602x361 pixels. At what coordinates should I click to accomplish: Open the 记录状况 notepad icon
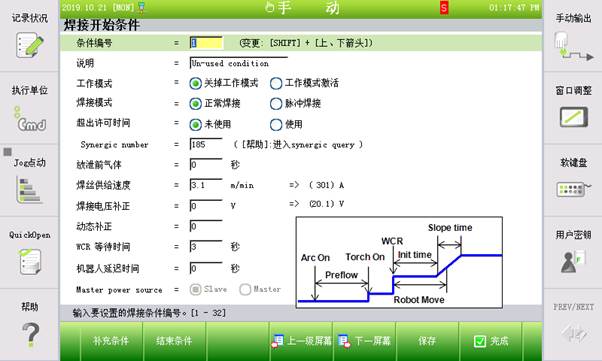[30, 45]
